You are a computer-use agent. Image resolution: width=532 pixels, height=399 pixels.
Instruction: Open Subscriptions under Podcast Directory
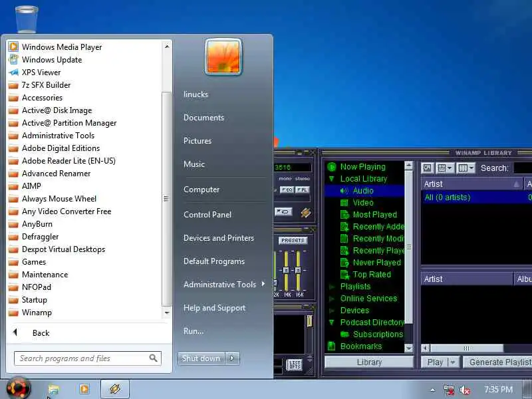pos(378,334)
